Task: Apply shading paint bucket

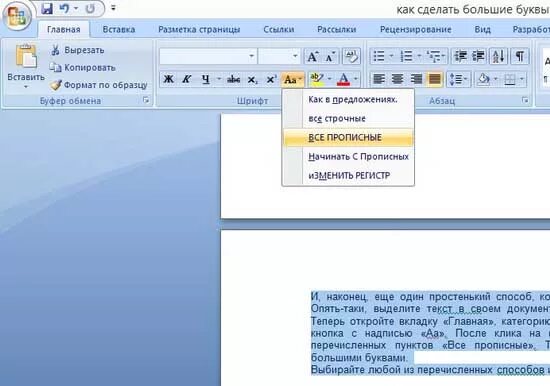Action: [484, 79]
